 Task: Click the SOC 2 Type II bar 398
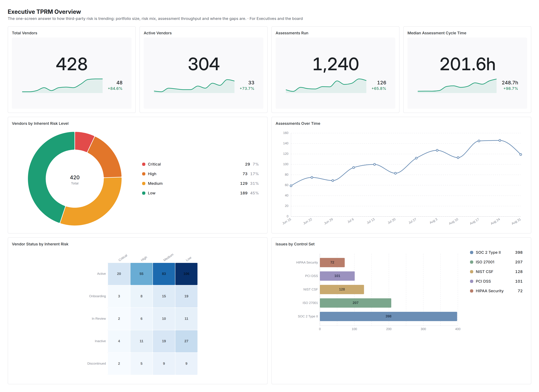pos(388,316)
